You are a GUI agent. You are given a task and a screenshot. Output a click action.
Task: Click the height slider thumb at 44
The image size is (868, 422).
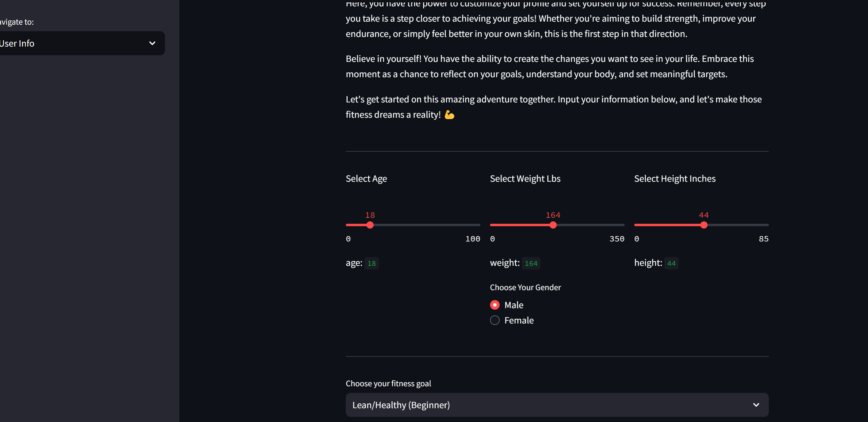click(x=704, y=225)
